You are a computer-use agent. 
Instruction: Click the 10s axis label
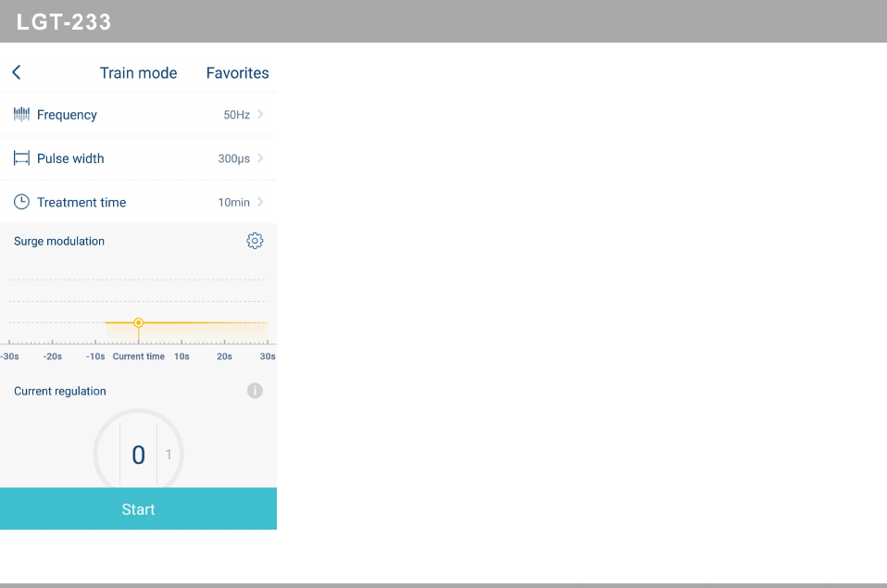(x=181, y=357)
